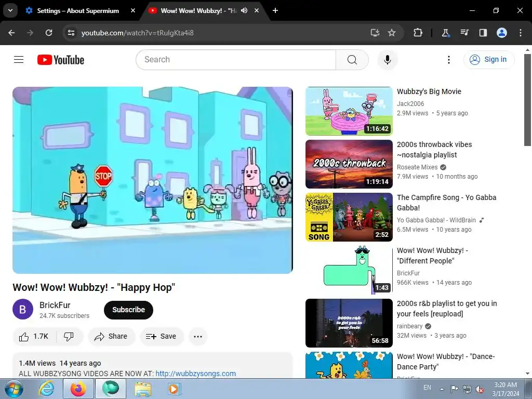The width and height of the screenshot is (532, 399).
Task: Open the muted volume tray icon
Action: click(480, 389)
